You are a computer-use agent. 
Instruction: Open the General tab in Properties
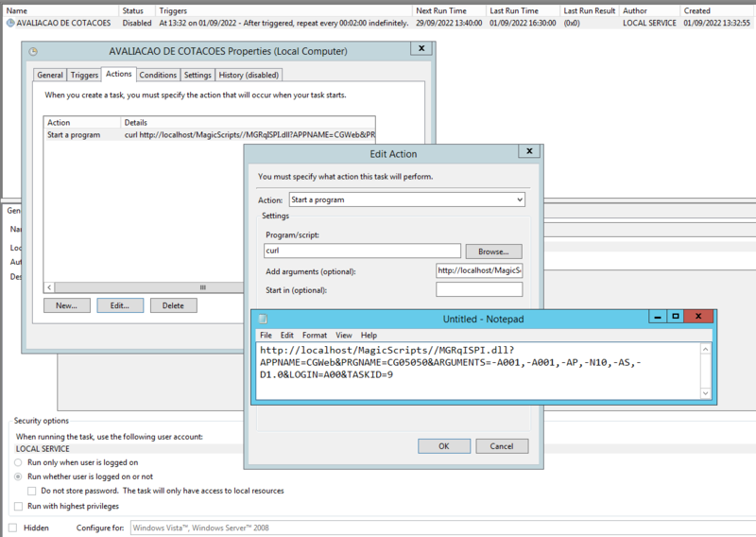pos(50,75)
